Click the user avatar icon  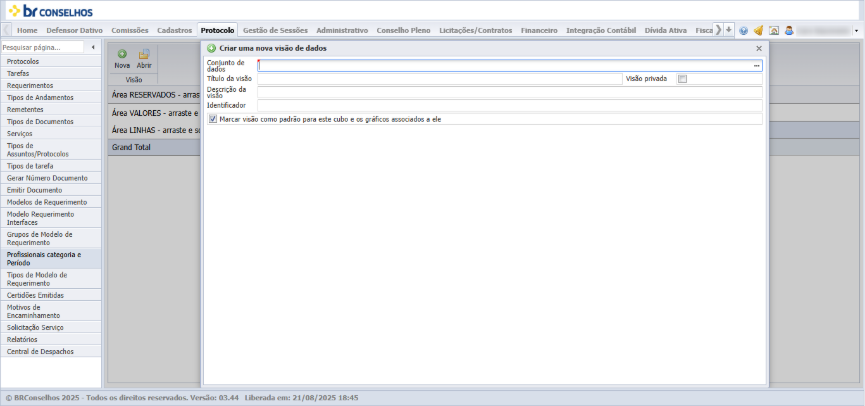click(789, 31)
